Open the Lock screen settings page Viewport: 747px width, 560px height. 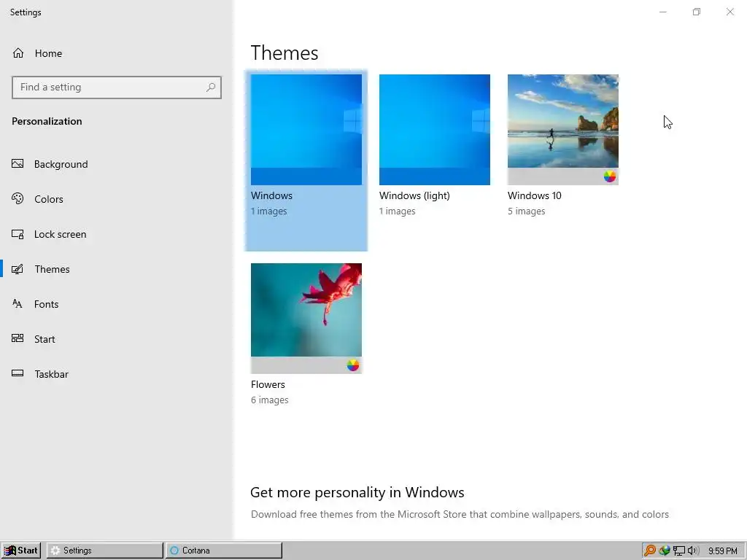tap(49, 234)
